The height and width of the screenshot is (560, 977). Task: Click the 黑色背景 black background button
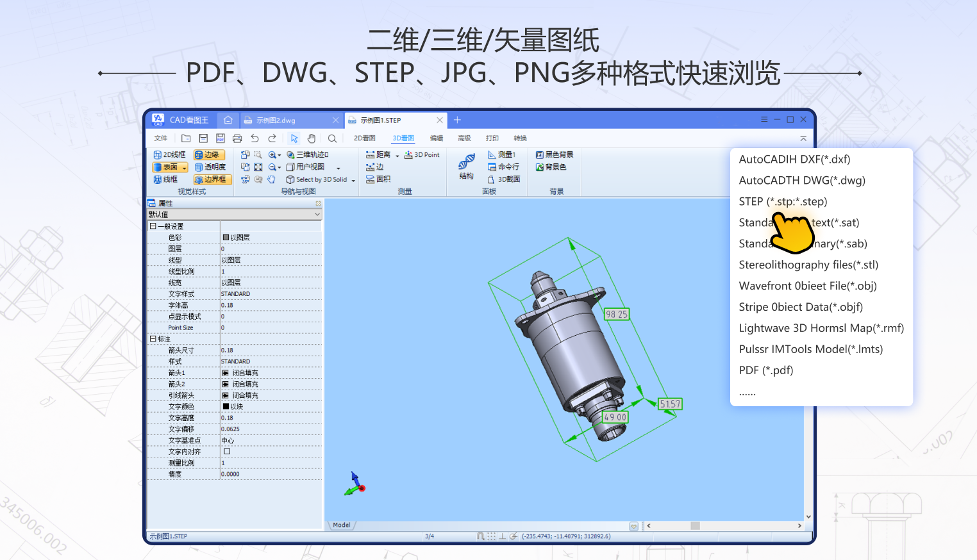coord(555,155)
